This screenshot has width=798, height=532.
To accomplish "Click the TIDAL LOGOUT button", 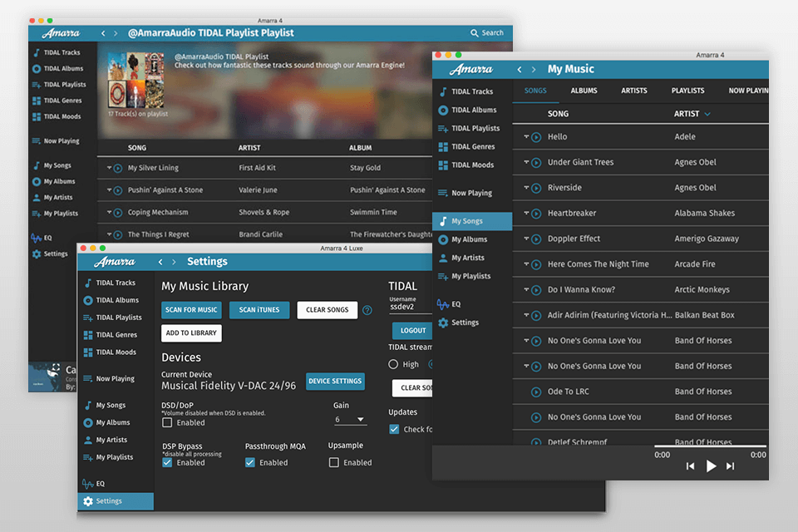I will 412,330.
